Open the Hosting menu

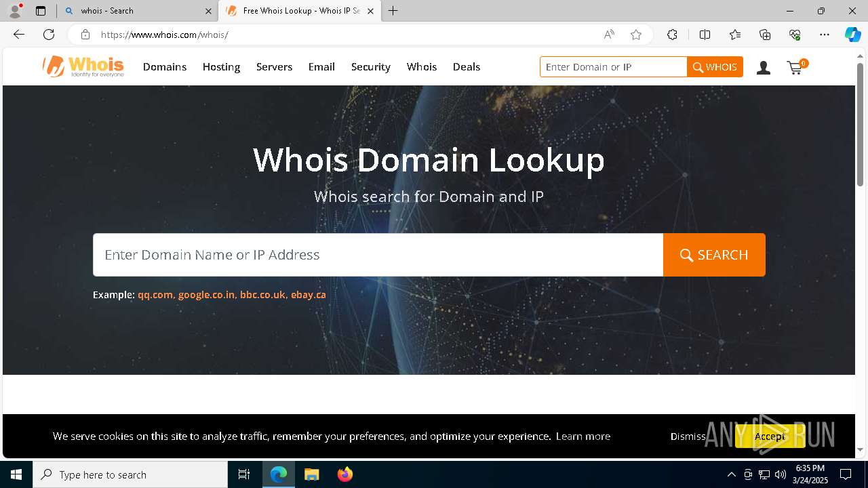(x=221, y=66)
